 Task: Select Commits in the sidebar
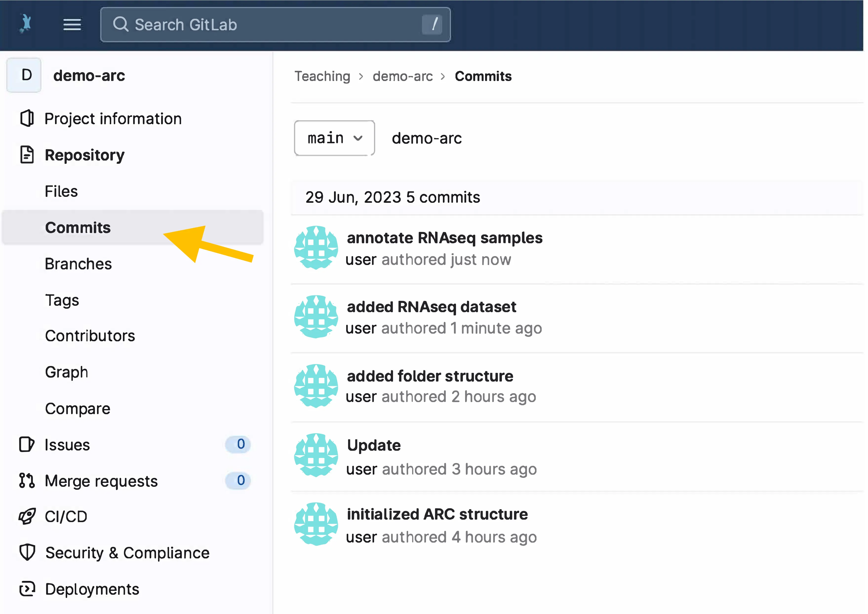(x=133, y=227)
